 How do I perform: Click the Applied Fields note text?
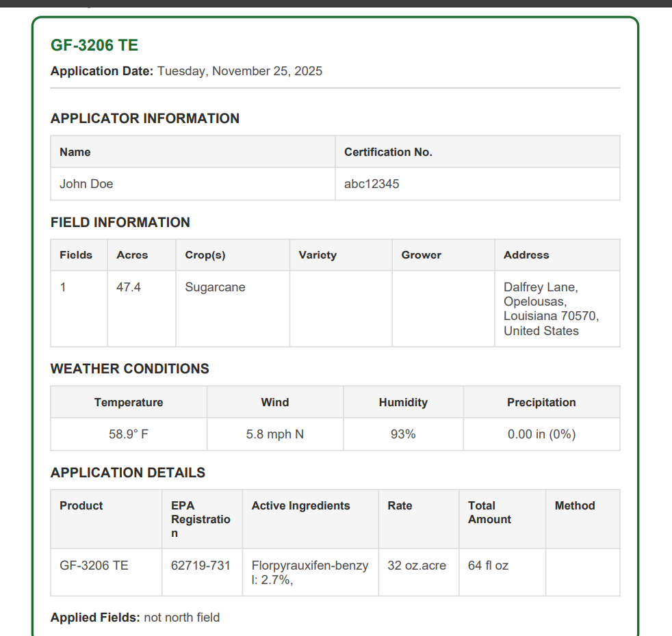click(x=135, y=618)
